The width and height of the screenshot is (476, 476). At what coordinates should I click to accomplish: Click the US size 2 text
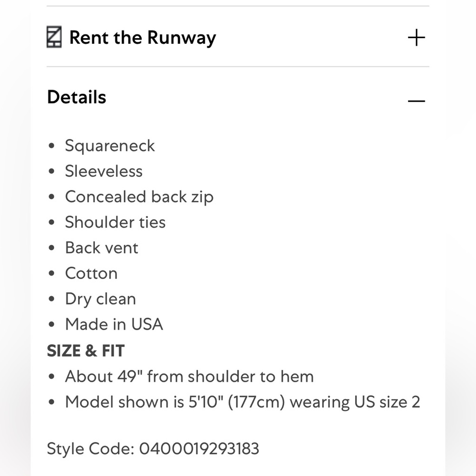387,402
